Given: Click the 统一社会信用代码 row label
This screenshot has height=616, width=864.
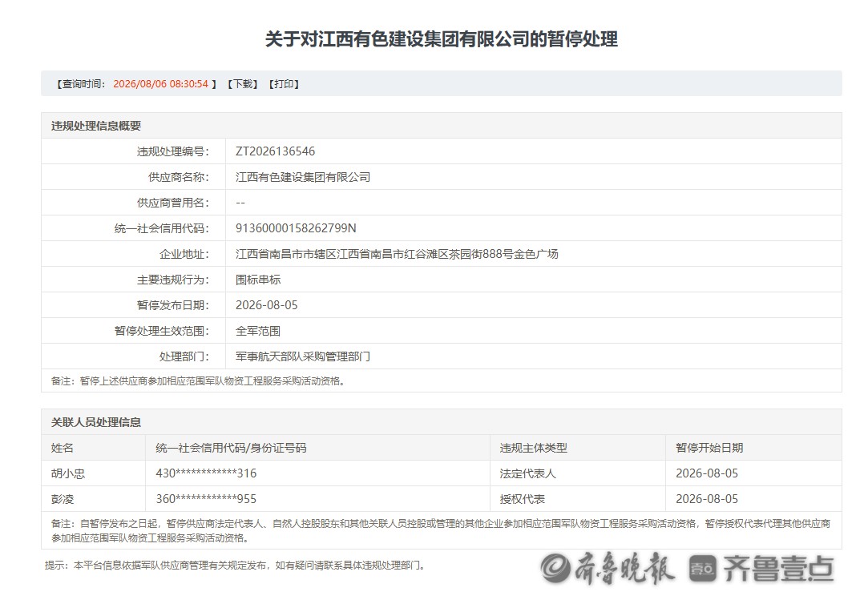Looking at the screenshot, I should (x=162, y=228).
